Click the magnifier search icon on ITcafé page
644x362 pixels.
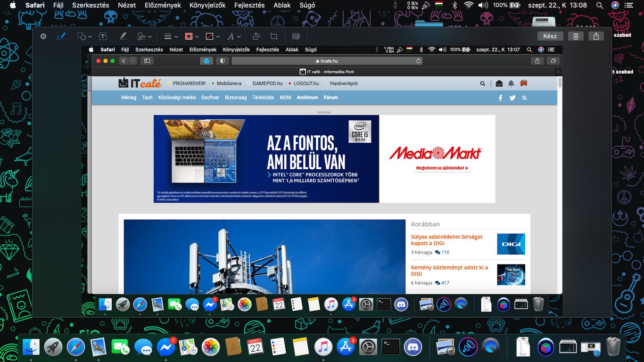pyautogui.click(x=482, y=83)
